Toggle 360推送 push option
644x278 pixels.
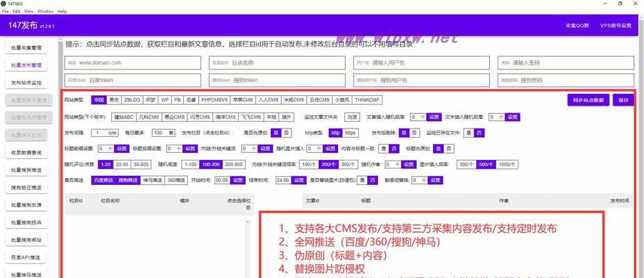point(176,180)
